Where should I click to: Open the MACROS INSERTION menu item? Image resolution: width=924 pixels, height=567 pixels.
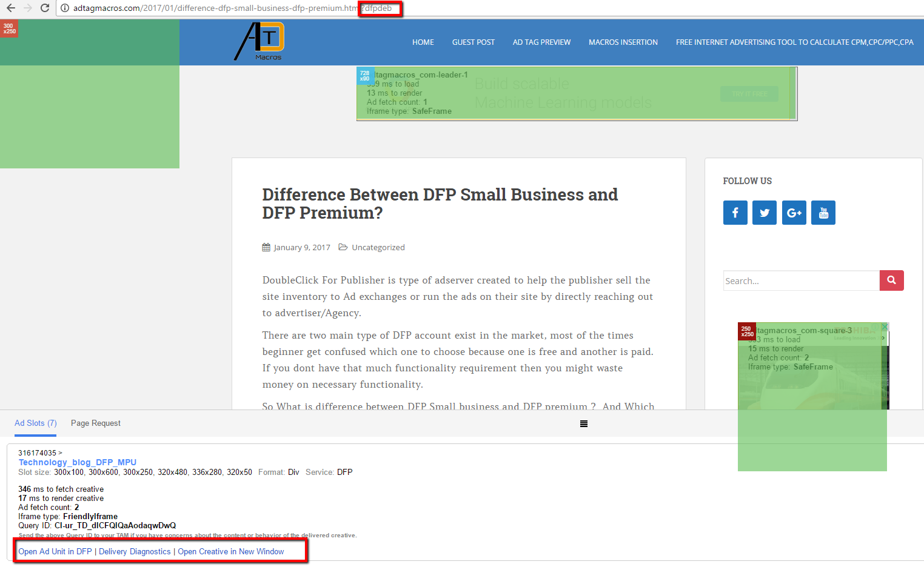(623, 42)
